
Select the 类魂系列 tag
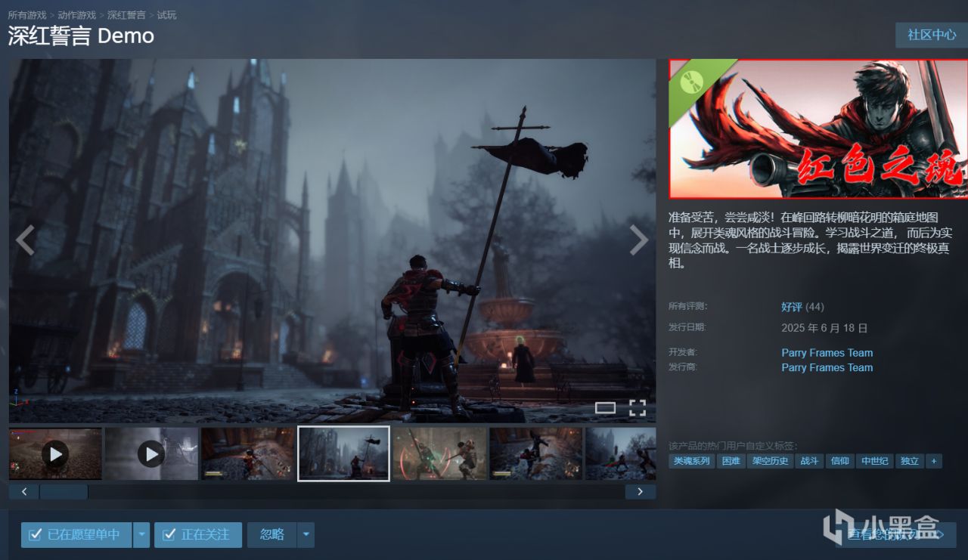(x=692, y=461)
